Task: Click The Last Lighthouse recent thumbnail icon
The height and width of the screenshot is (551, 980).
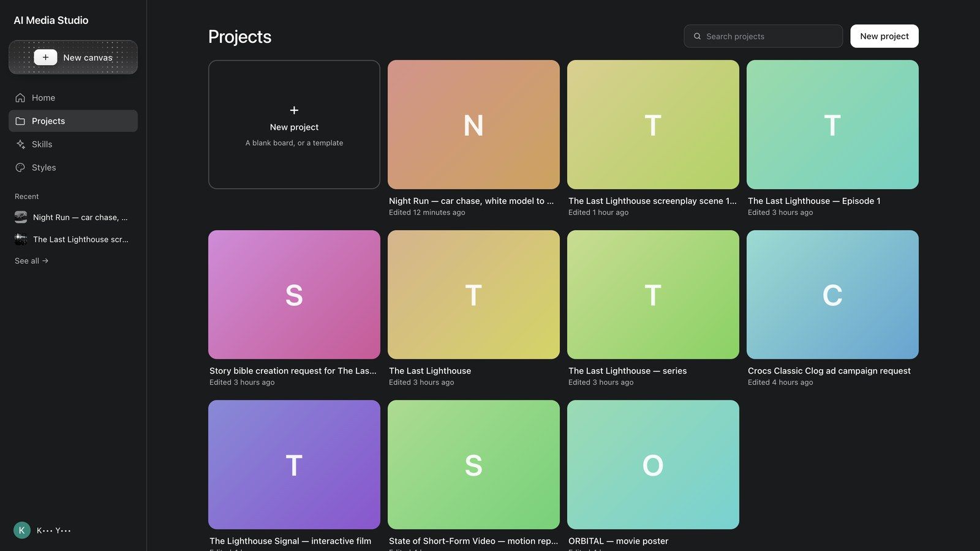Action: coord(21,239)
